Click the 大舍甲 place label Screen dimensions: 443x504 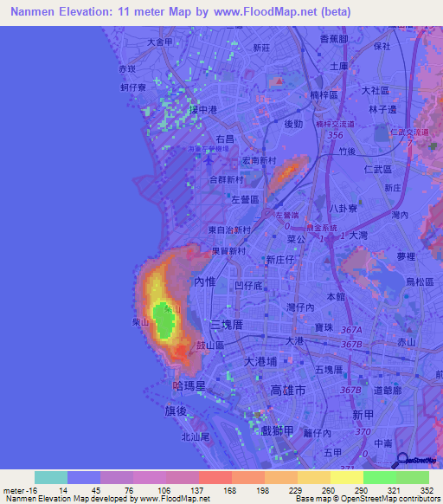tap(160, 42)
